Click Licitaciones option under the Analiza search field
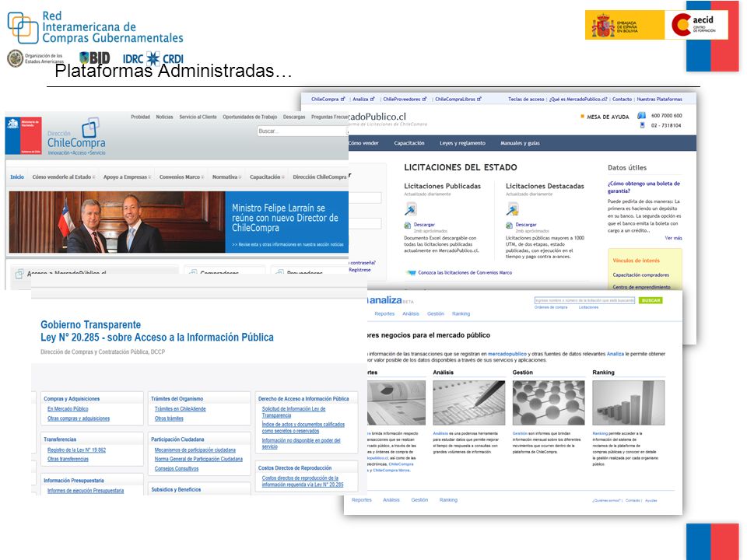Image resolution: width=747 pixels, height=560 pixels. 588,308
